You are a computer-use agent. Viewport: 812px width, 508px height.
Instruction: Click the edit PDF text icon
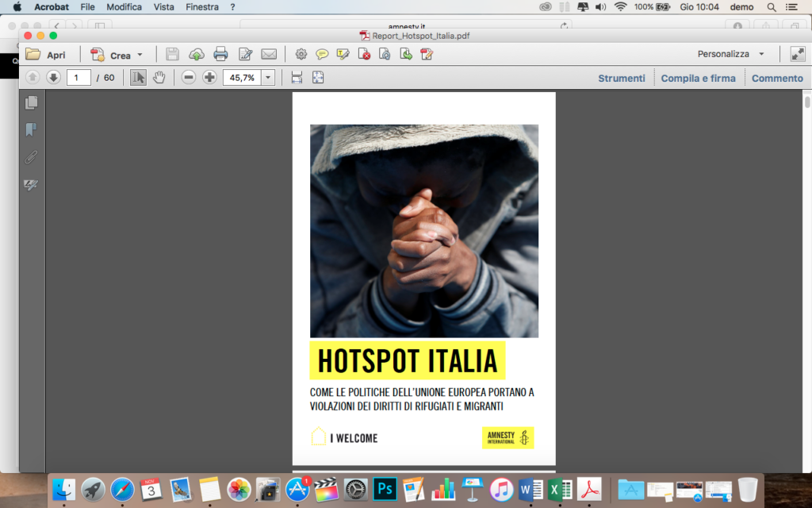[x=427, y=54]
